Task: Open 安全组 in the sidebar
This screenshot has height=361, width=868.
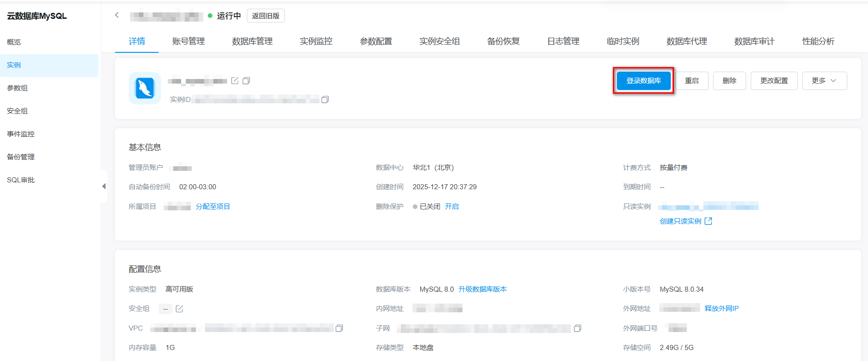Action: [x=17, y=111]
